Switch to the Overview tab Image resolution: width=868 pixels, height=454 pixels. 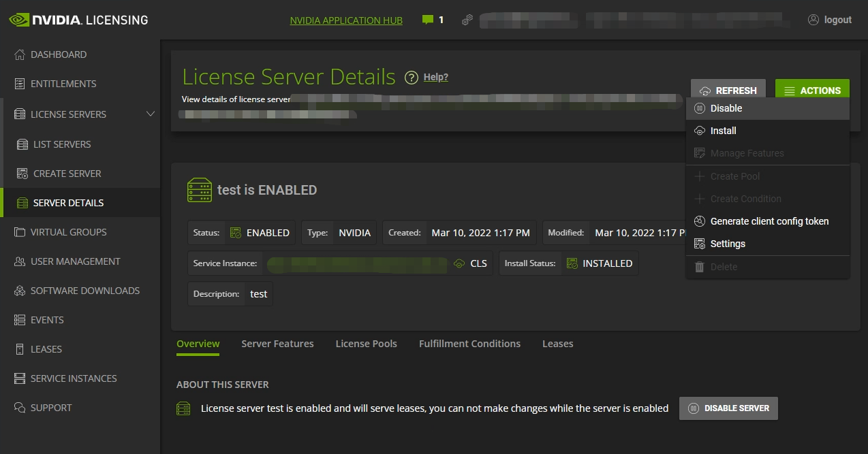(x=198, y=344)
